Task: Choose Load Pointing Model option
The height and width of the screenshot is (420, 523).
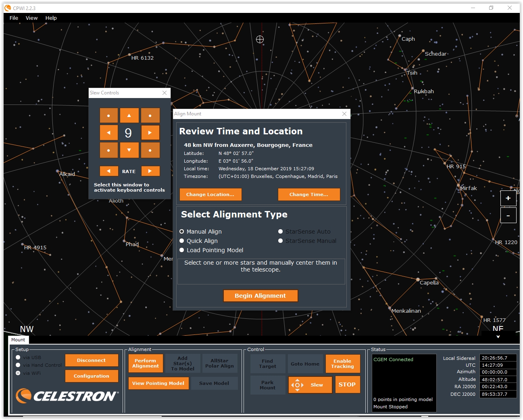Action: tap(182, 250)
